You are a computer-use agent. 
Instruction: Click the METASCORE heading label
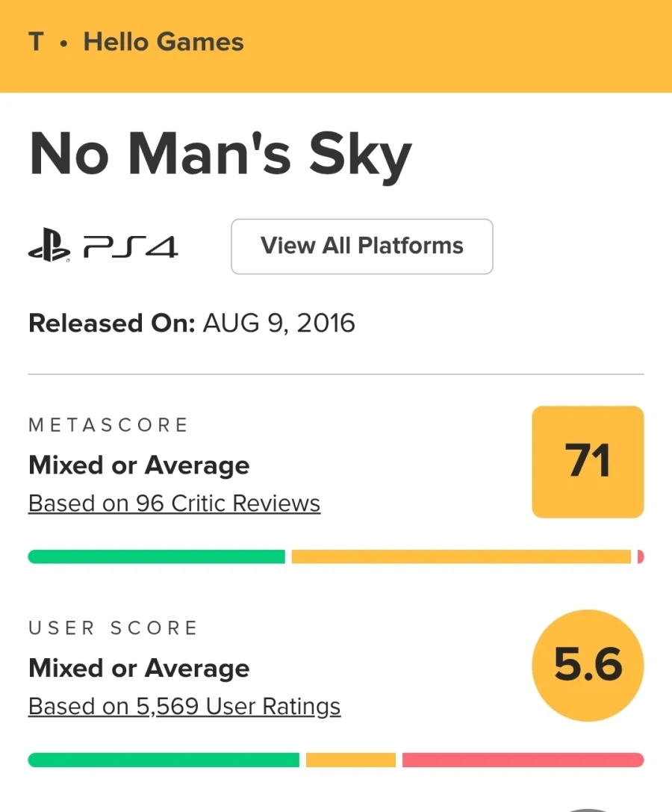click(108, 425)
